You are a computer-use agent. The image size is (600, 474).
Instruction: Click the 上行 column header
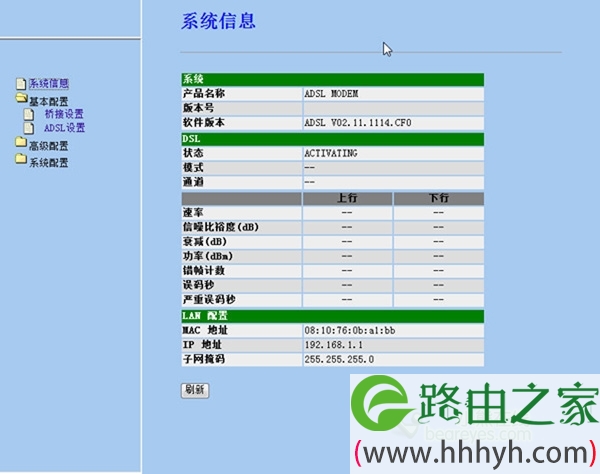(x=347, y=199)
